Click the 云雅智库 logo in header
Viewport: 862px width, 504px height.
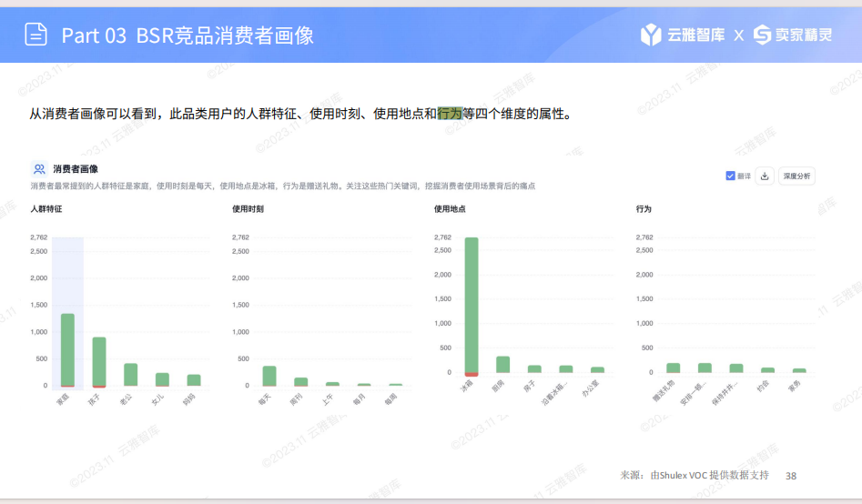683,35
